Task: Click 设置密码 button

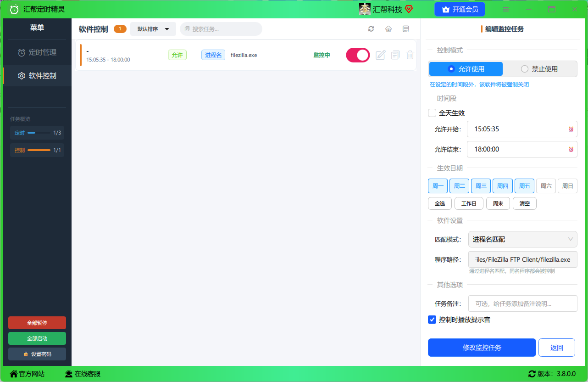Action: 37,354
